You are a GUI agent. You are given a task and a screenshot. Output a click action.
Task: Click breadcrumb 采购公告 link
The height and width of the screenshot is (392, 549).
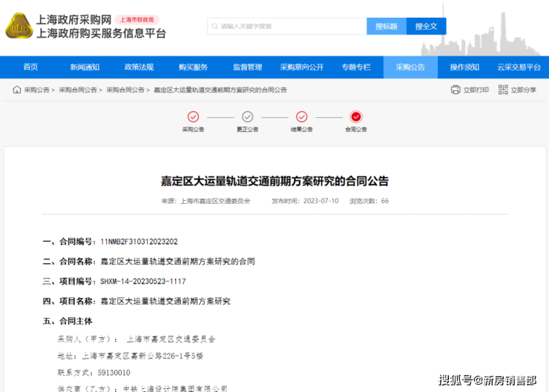[x=37, y=90]
